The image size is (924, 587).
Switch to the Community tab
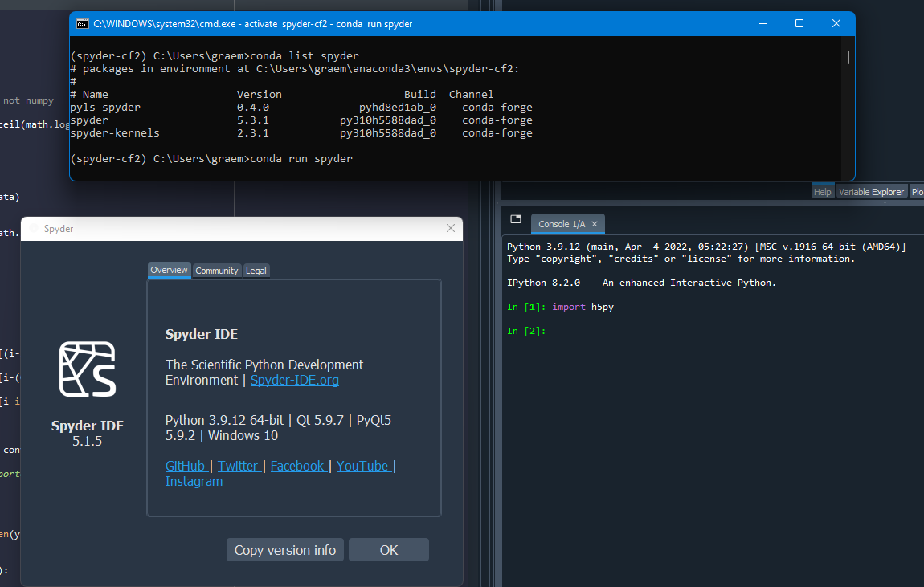[216, 270]
